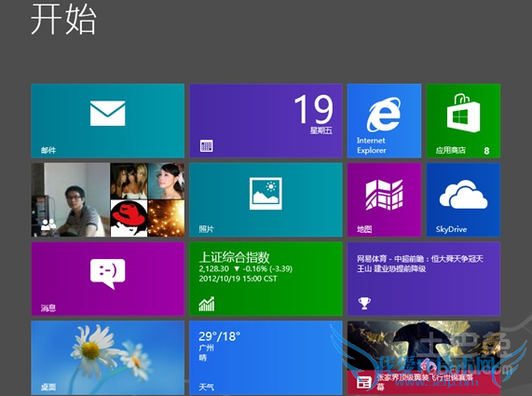Click the woman portrait thumbnail in People tile

click(166, 181)
